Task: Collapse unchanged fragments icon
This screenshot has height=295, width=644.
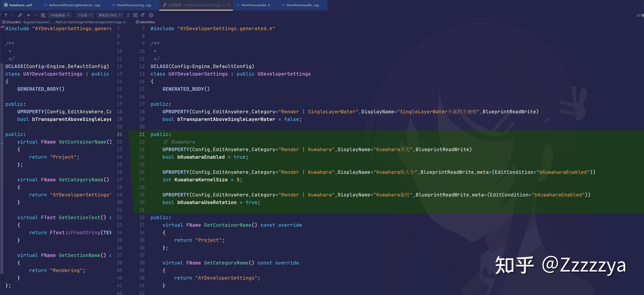Action: point(128,15)
